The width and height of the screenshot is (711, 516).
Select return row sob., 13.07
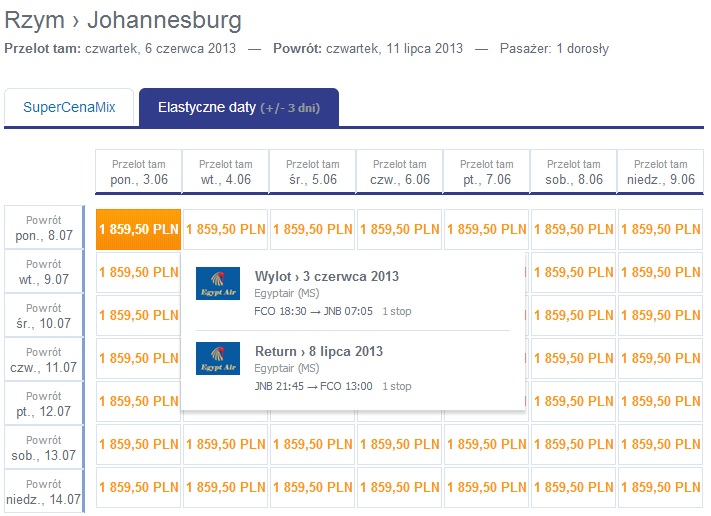(44, 448)
